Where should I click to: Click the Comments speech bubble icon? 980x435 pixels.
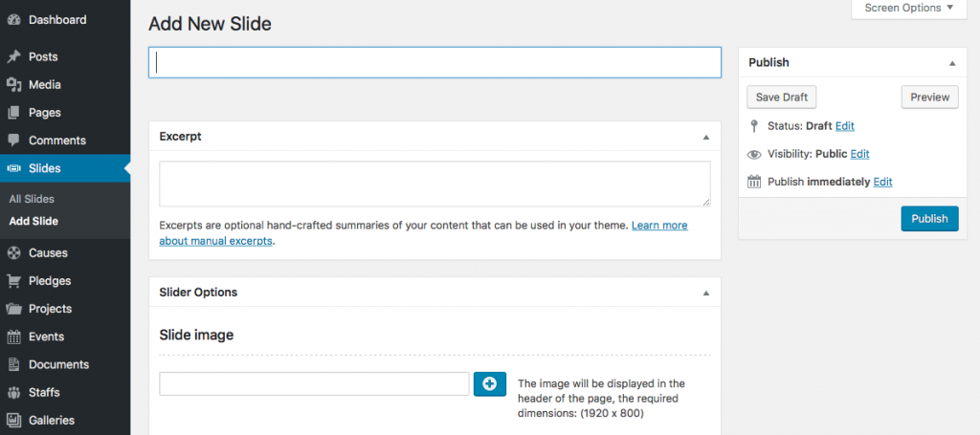14,141
